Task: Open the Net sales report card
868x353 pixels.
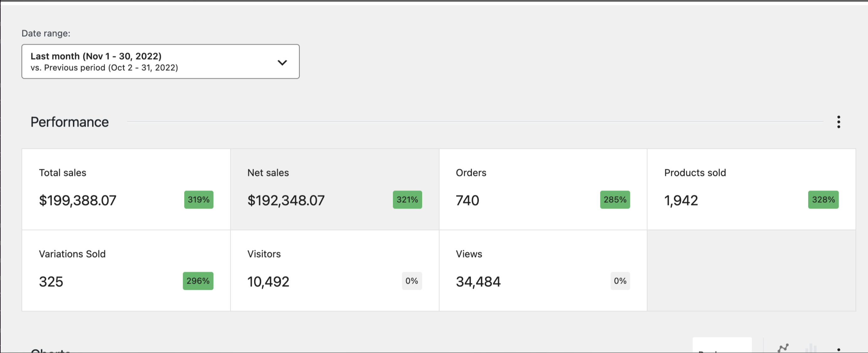Action: (x=334, y=189)
